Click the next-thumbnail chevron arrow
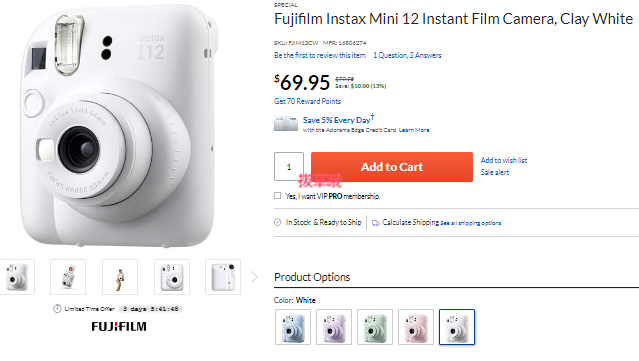The height and width of the screenshot is (361, 639). [x=254, y=277]
